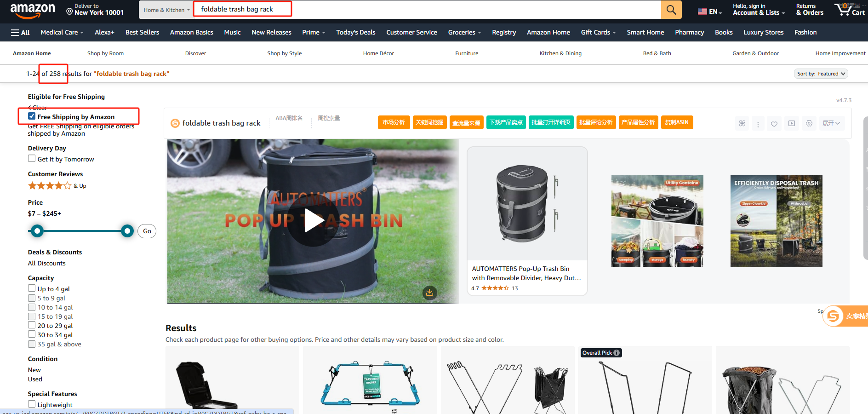Screen dimensions: 868x414
Task: Check the Up to 4 gal capacity
Action: 32,288
